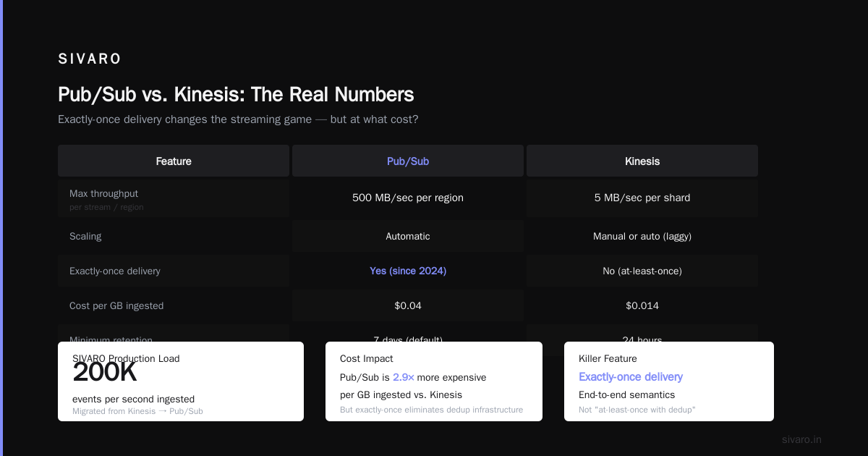Select the 'Max throughput' row label
The image size is (868, 456).
tap(103, 193)
